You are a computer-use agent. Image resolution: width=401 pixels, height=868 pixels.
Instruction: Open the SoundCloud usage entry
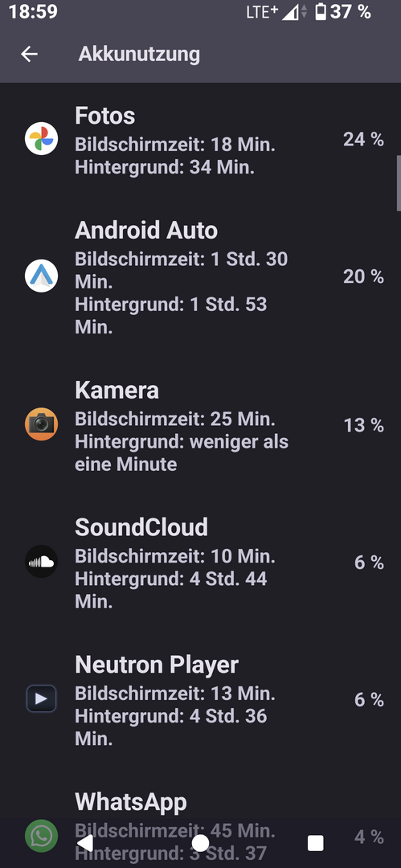201,563
